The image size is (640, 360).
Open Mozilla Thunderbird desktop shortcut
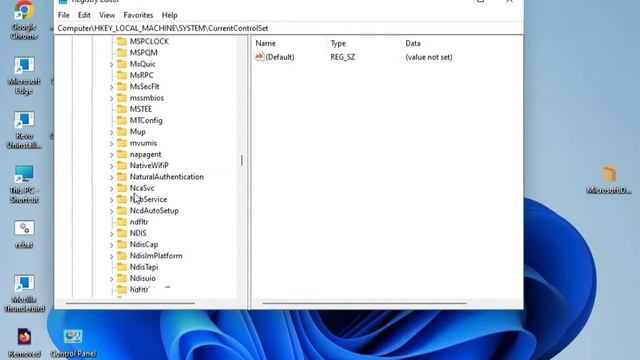(24, 293)
